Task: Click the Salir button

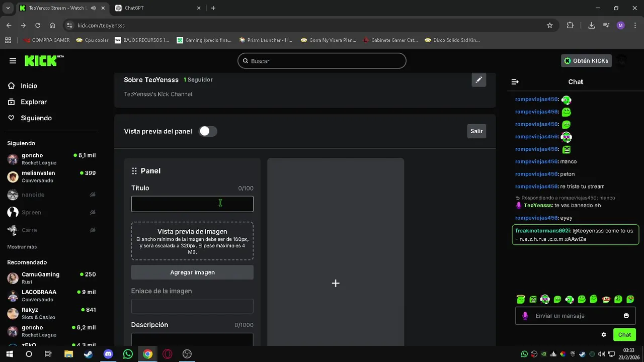Action: tap(476, 131)
